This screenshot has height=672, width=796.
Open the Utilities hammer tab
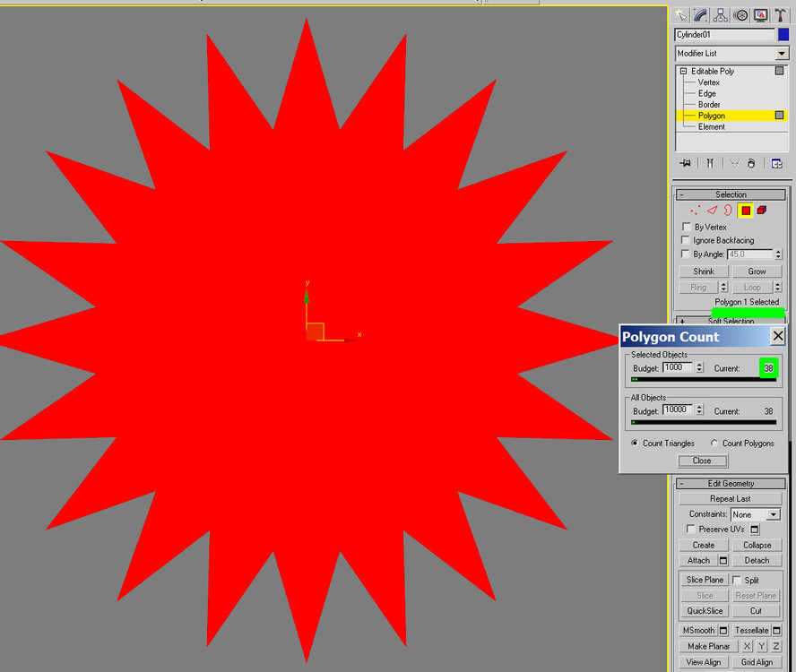coord(780,15)
